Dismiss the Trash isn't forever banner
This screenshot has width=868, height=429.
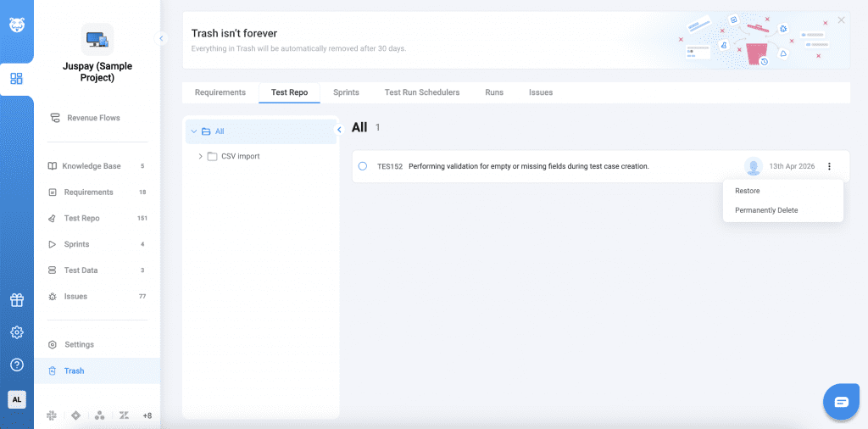point(841,19)
